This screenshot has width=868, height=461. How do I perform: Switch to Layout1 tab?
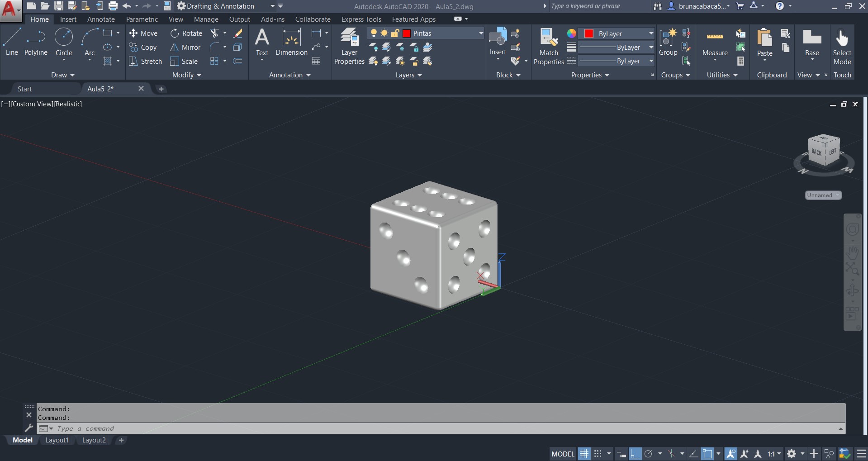57,440
